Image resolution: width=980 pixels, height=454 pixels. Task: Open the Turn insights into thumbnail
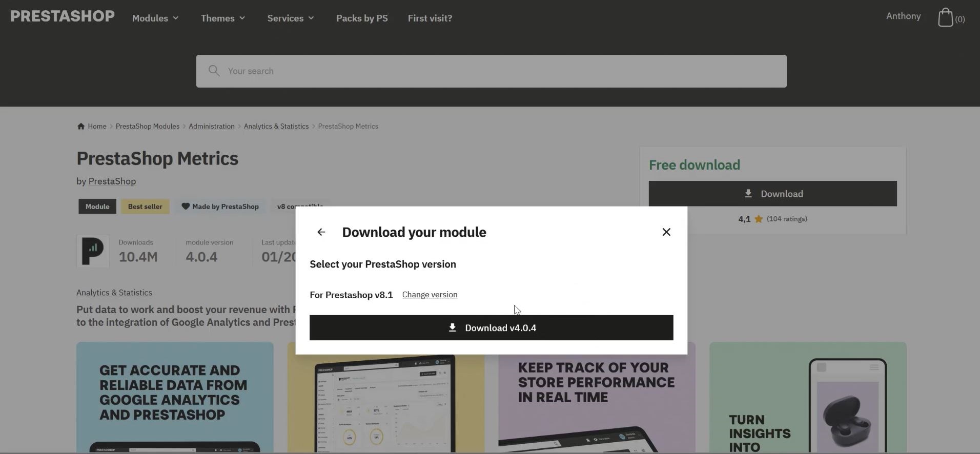(808, 398)
